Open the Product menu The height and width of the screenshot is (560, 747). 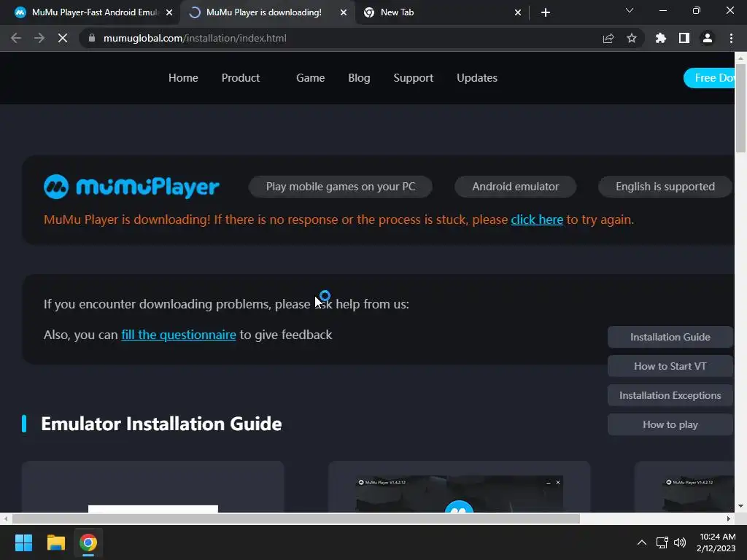[241, 77]
